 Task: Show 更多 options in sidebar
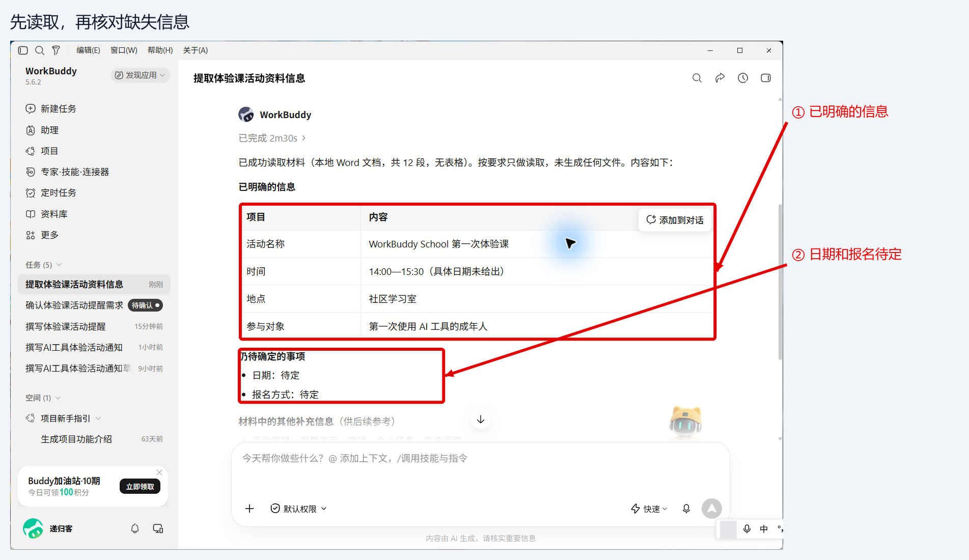click(42, 235)
